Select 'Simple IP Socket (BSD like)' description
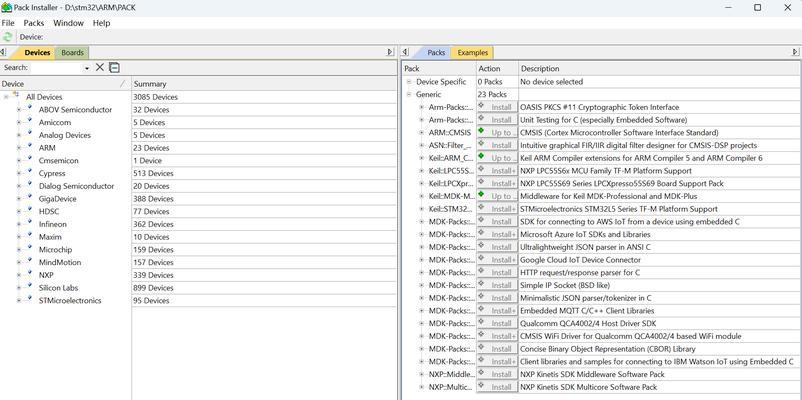 (x=565, y=285)
